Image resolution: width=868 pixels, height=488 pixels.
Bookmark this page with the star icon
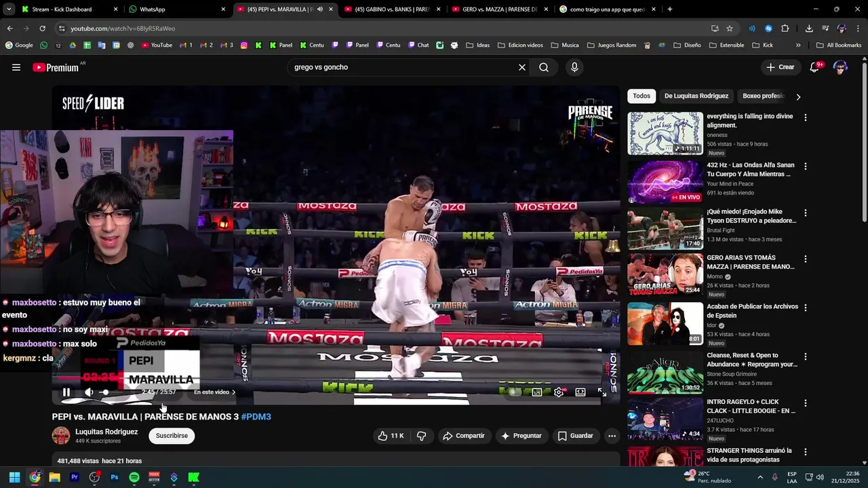730,28
